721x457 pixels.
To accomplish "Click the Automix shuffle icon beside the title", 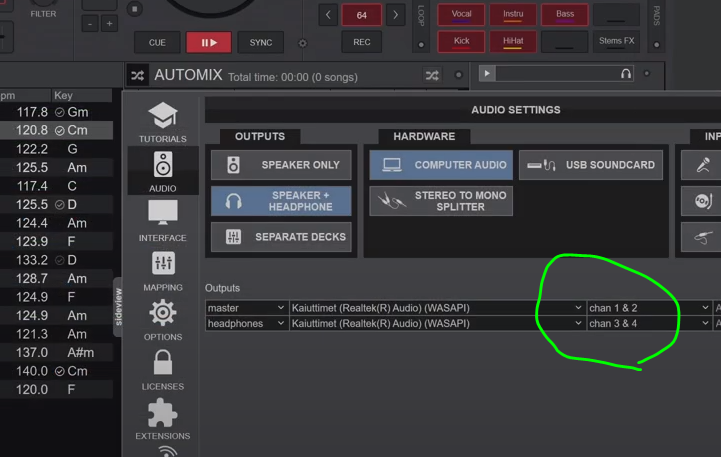I will [x=139, y=75].
